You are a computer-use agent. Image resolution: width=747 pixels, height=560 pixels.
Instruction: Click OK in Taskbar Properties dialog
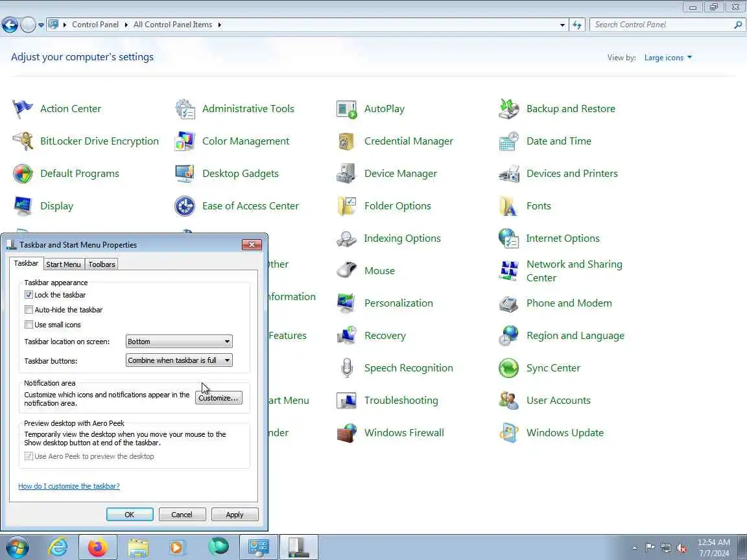130,515
